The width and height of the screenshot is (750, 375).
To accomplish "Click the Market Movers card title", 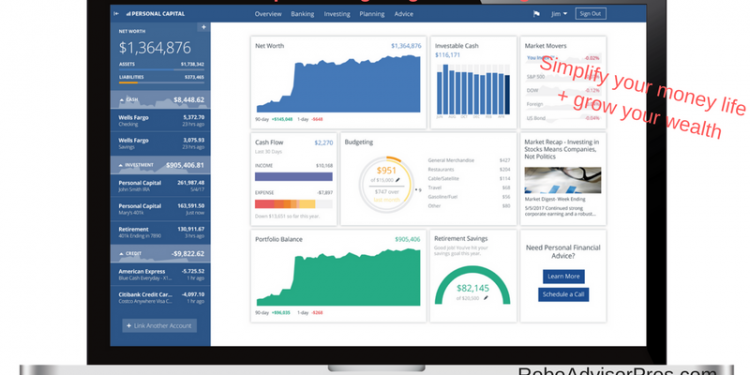I will point(545,46).
